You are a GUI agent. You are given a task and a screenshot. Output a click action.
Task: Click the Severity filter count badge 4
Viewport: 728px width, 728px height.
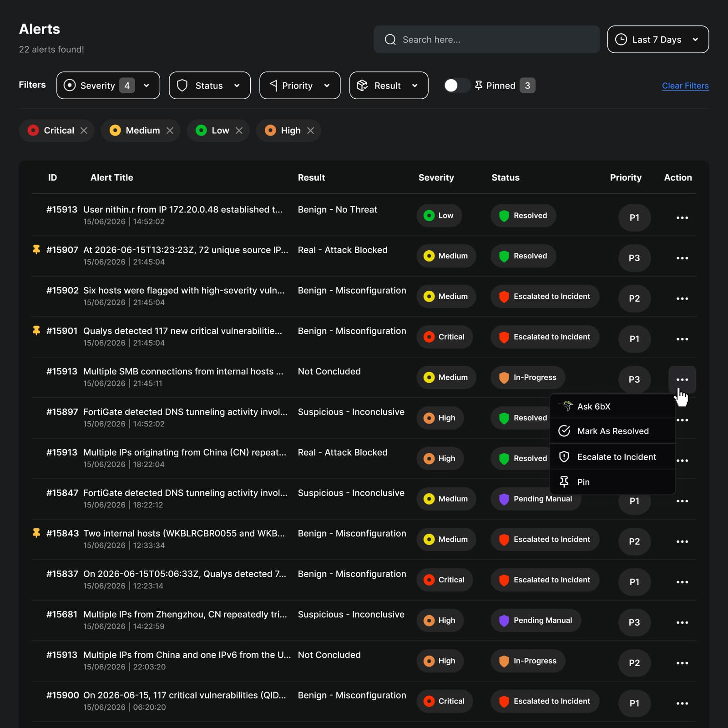[127, 86]
